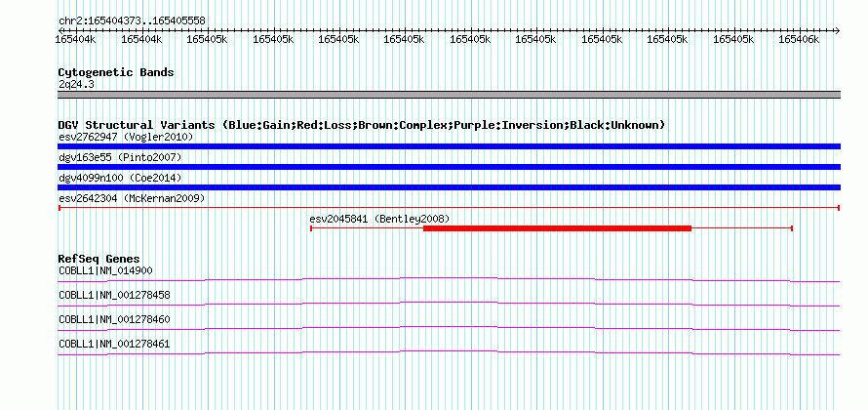Select the blue gain bar under dgv163e55

449,167
